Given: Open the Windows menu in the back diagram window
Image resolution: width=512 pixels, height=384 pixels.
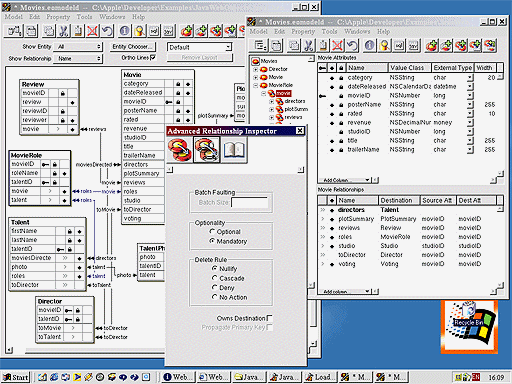Looking at the screenshot, I should coord(112,17).
